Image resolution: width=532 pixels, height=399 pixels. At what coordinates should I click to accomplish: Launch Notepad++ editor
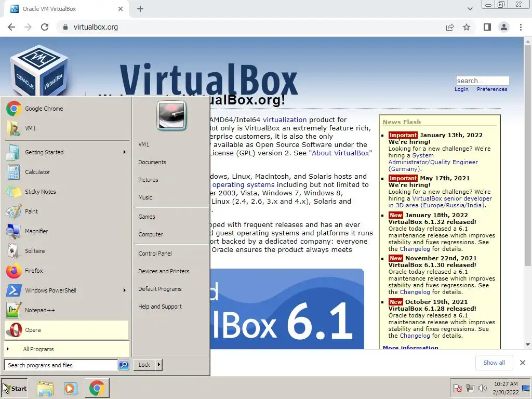(x=66, y=310)
